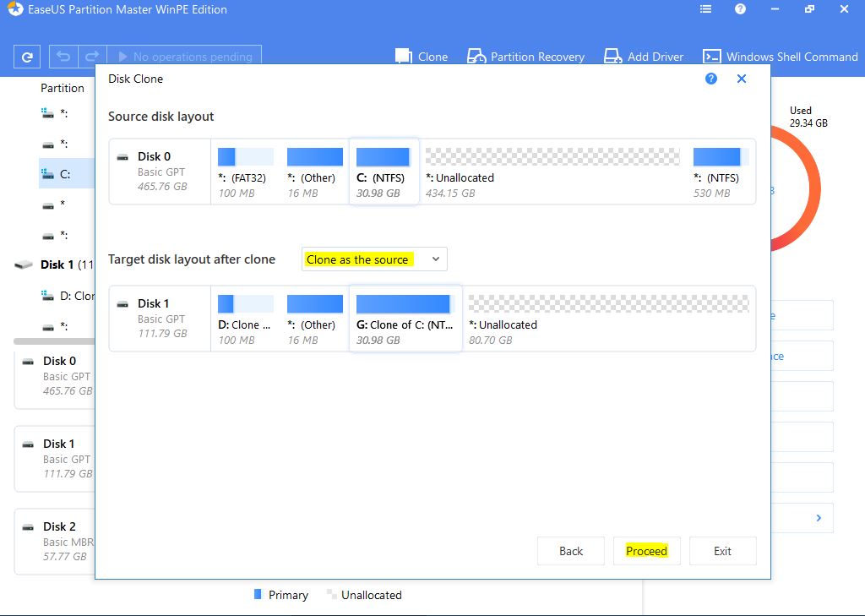Click the undo arrow in toolbar
This screenshot has height=616, width=865.
pos(63,57)
